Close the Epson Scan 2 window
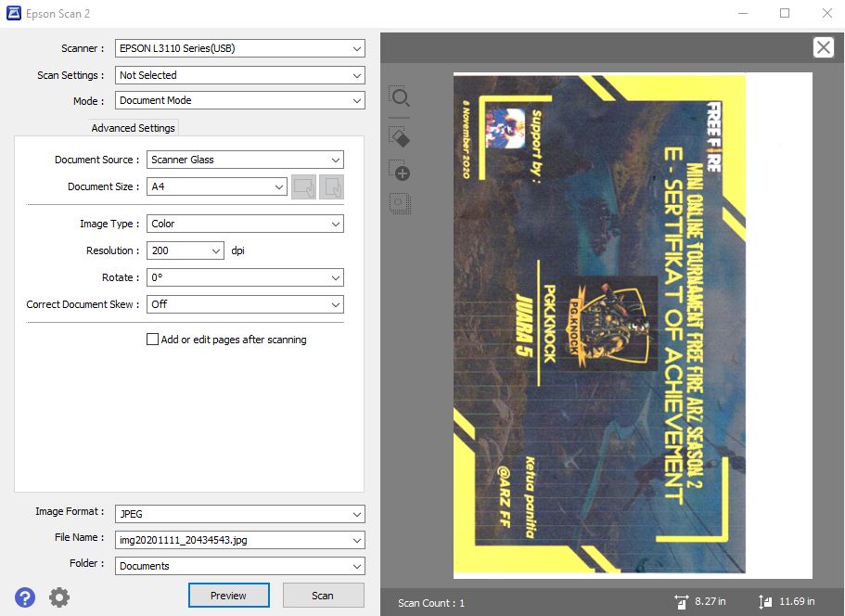The image size is (845, 616). (x=827, y=14)
